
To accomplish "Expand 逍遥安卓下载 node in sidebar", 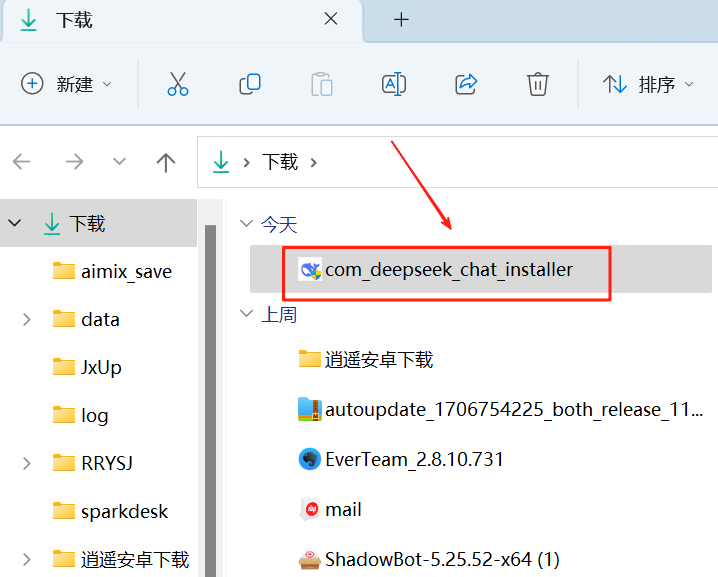I will 27,559.
